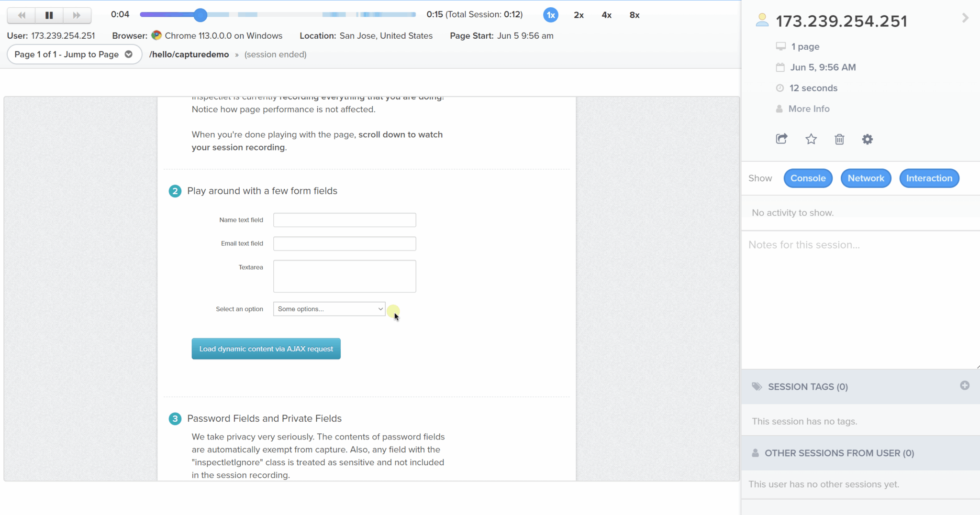Click the user IP heading 173.239.254.251
The height and width of the screenshot is (515, 980).
click(841, 21)
